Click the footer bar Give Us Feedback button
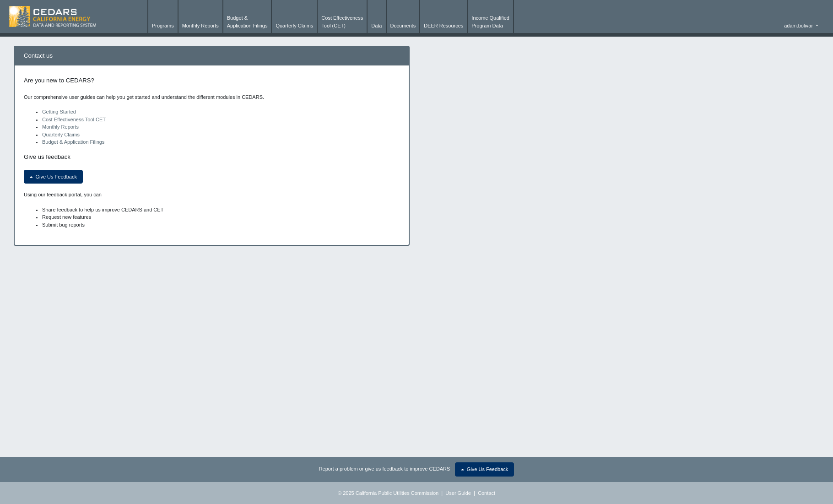This screenshot has height=504, width=833. pos(484,469)
